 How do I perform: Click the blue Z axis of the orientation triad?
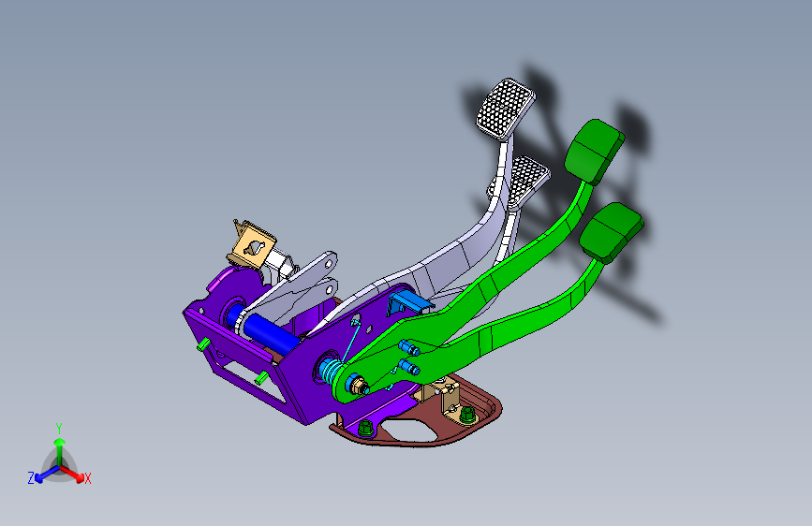47,474
